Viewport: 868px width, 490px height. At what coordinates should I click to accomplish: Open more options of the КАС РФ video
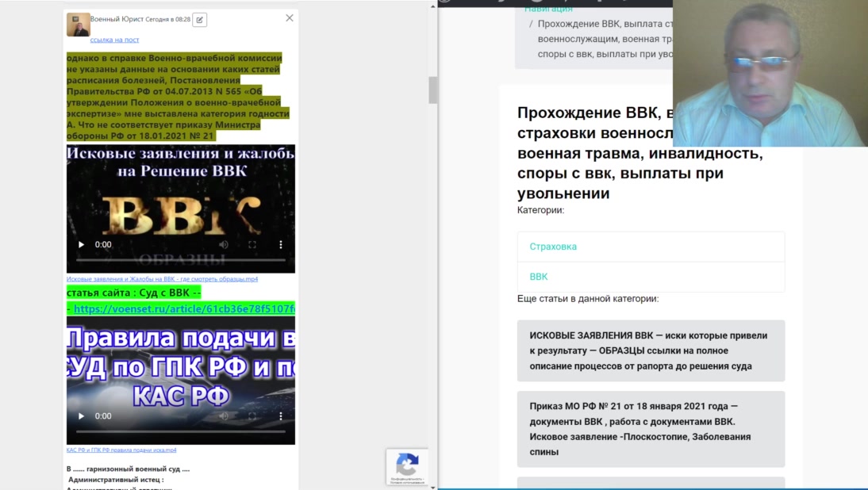281,416
